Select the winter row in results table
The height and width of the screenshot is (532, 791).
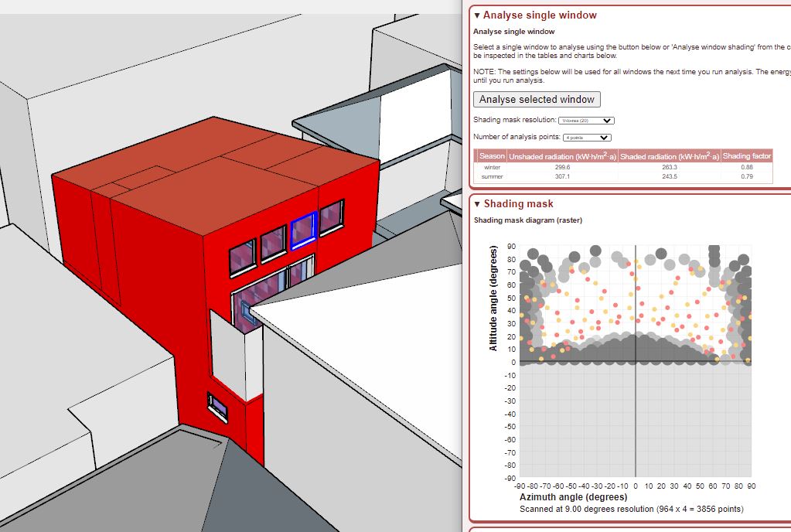tap(492, 167)
